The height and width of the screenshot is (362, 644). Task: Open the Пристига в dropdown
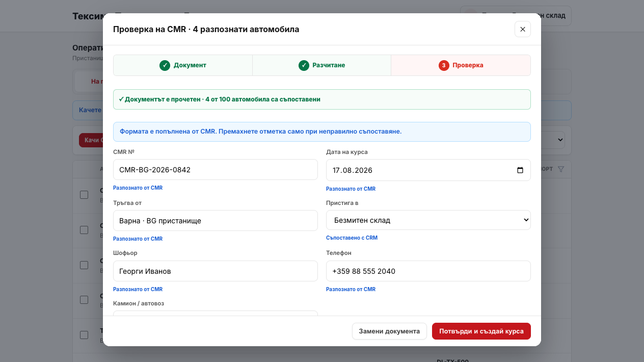[x=428, y=220]
